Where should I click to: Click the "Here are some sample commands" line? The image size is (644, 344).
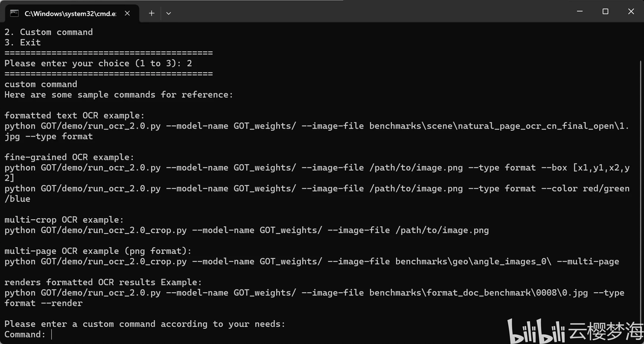click(119, 95)
